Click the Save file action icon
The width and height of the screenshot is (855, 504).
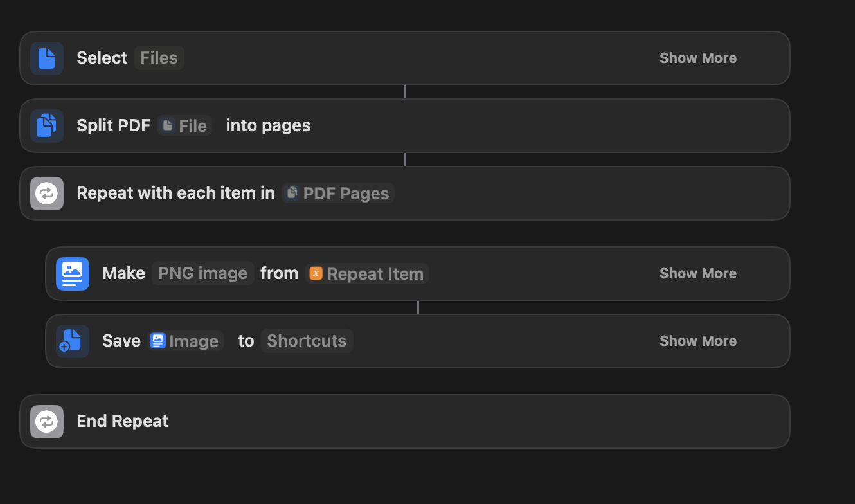pos(73,341)
